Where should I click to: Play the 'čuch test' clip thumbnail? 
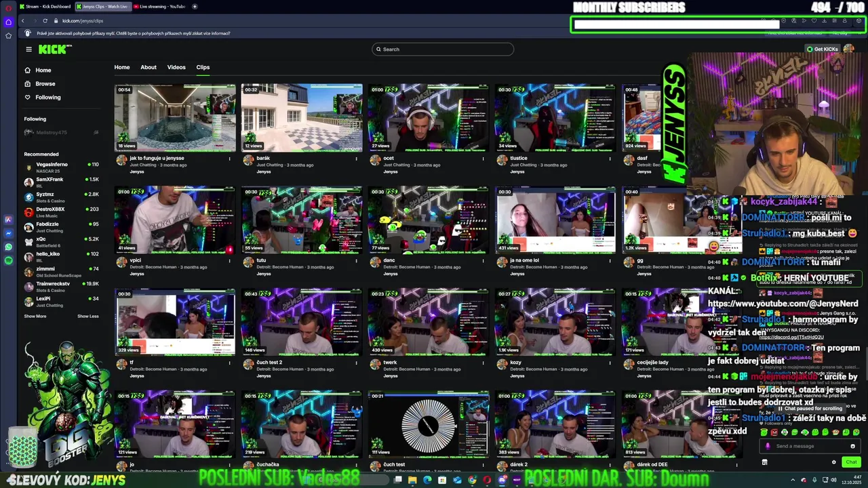click(x=429, y=424)
